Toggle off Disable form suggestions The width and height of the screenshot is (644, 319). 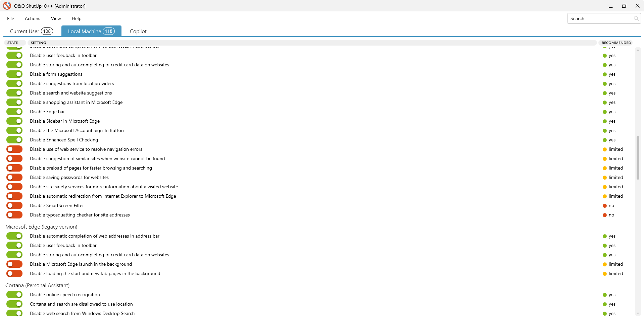click(14, 74)
